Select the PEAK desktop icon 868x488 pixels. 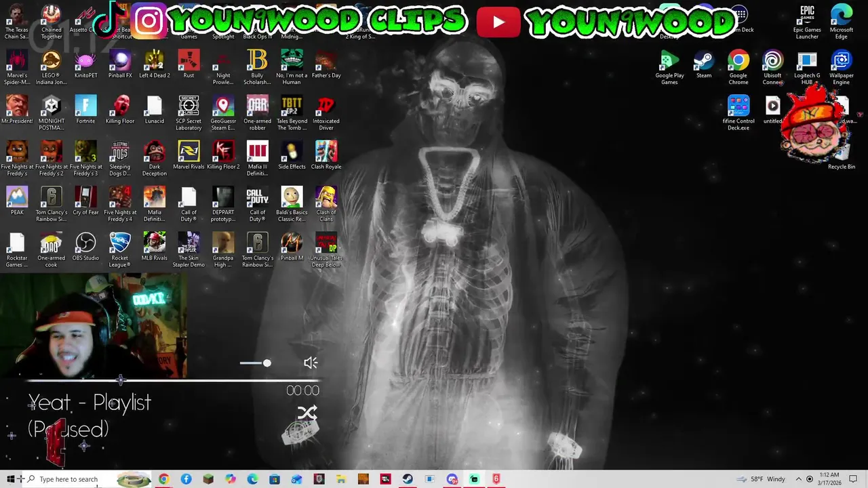(x=17, y=200)
